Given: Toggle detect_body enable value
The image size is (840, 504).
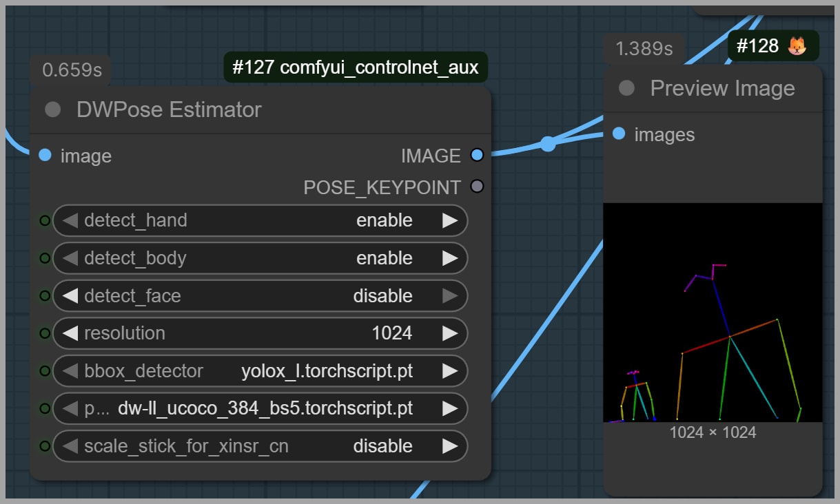Looking at the screenshot, I should click(x=384, y=258).
